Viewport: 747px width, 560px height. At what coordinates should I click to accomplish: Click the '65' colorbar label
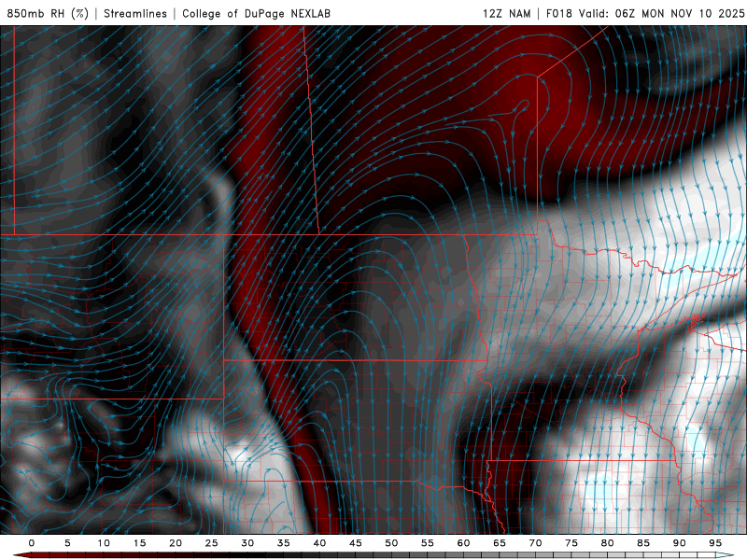coord(500,543)
